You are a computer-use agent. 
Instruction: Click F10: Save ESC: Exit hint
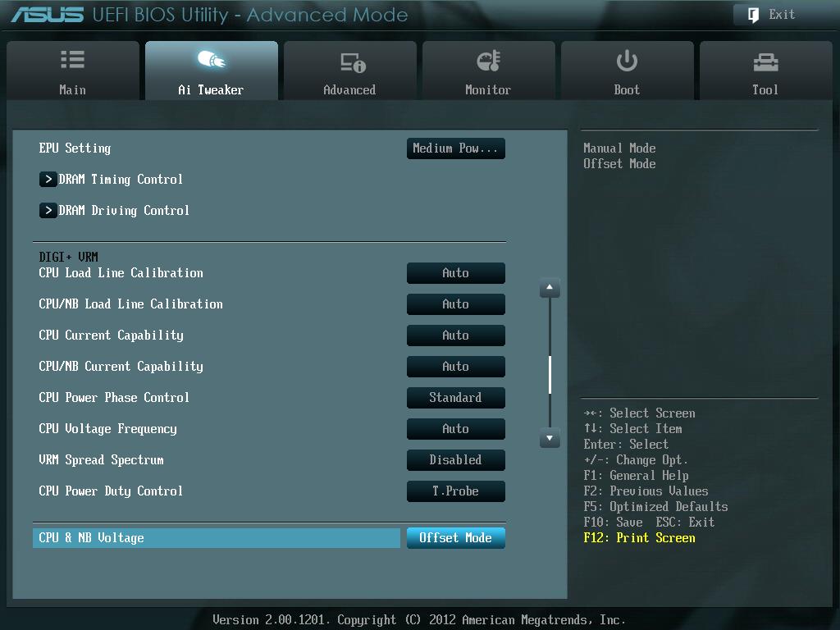[x=650, y=523]
